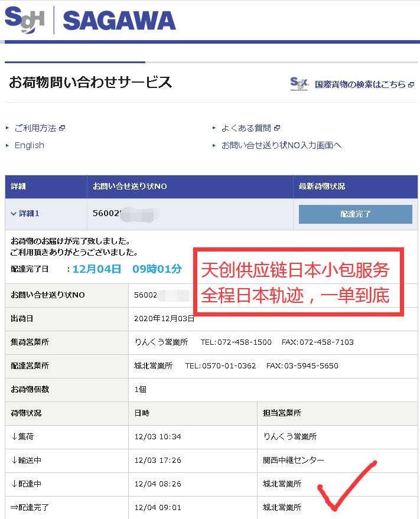
Task: Click the 配達完了日 label
Action: point(30,269)
